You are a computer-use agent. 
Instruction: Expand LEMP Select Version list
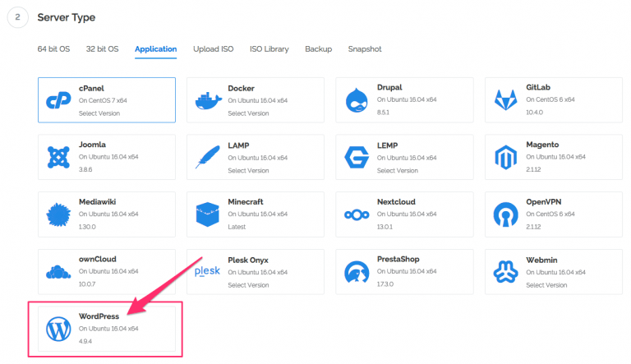click(x=398, y=171)
